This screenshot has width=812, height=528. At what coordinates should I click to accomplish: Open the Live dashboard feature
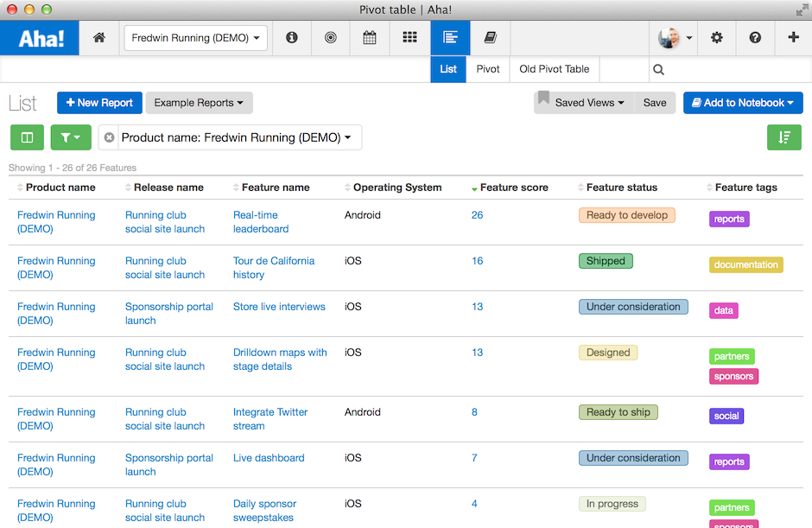pyautogui.click(x=269, y=458)
